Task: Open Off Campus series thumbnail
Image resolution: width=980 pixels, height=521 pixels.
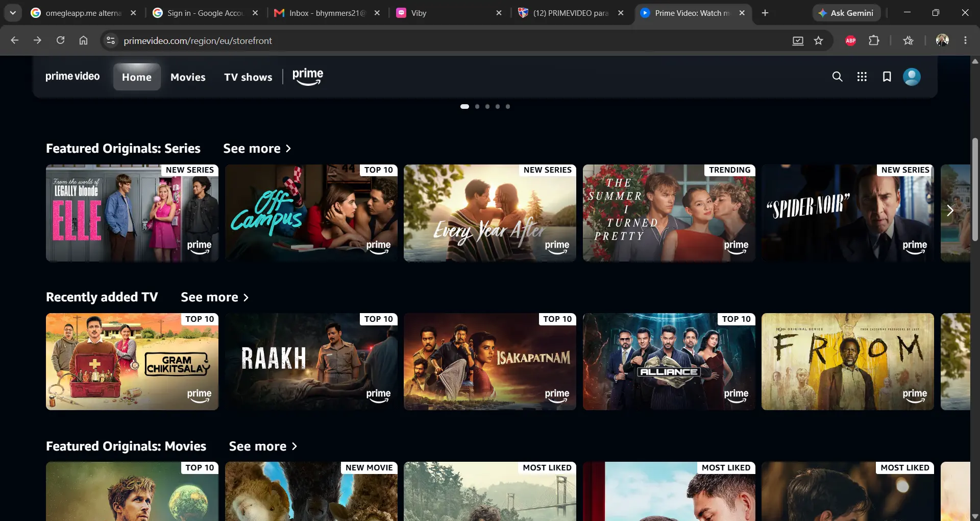Action: (x=311, y=213)
